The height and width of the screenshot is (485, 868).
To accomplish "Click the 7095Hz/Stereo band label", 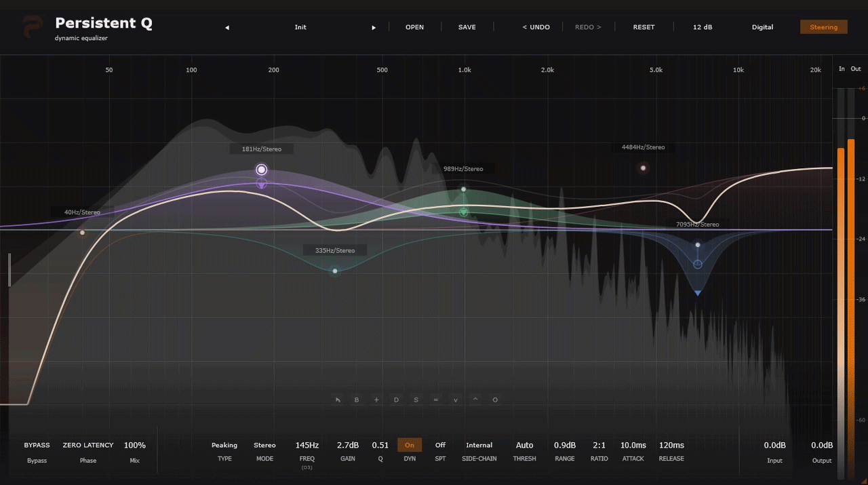I will pyautogui.click(x=697, y=224).
